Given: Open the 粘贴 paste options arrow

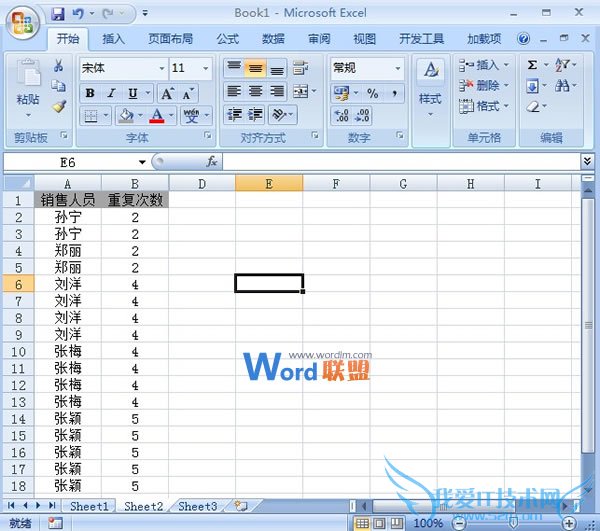Looking at the screenshot, I should point(28,115).
